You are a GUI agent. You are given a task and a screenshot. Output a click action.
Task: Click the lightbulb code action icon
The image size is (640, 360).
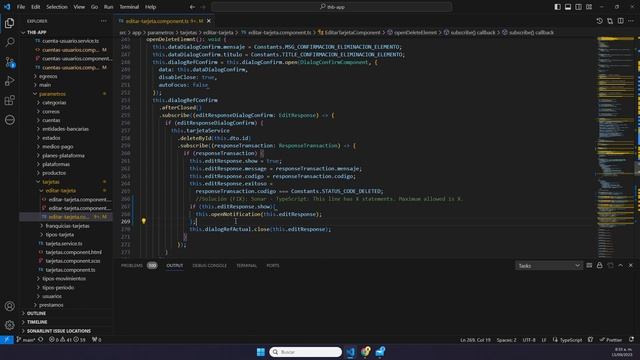pyautogui.click(x=144, y=221)
